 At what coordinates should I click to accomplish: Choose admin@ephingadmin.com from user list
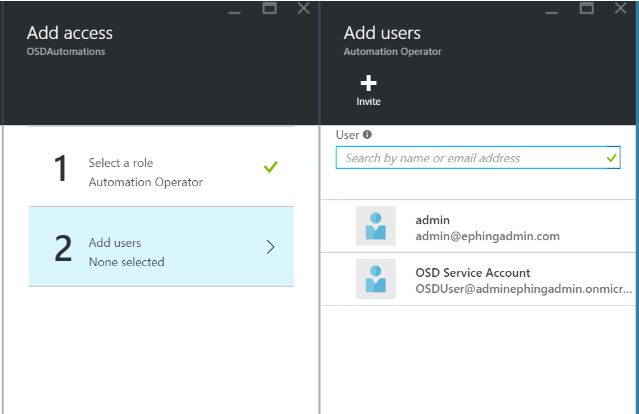pos(487,236)
